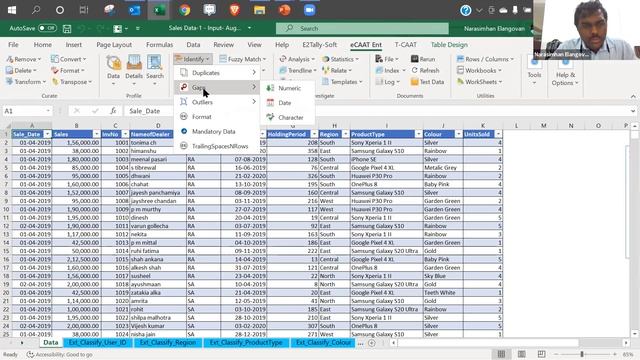The width and height of the screenshot is (640, 360).
Task: Open the Outliers submenu
Action: pyautogui.click(x=218, y=102)
